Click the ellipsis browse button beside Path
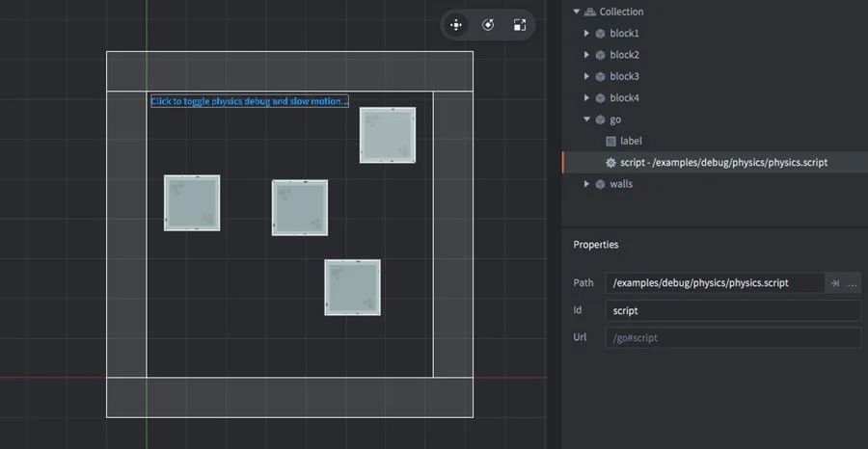Screen dimensions: 868x449 (x=853, y=283)
